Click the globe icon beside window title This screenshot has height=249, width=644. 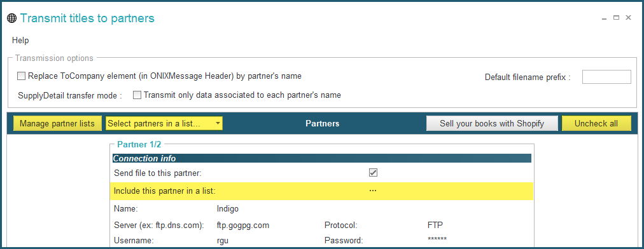(x=12, y=18)
